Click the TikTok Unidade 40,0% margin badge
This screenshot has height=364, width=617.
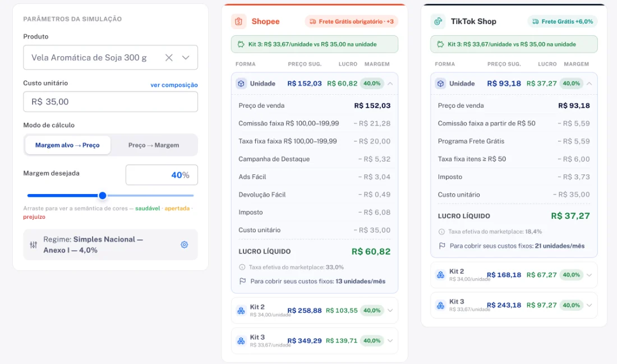[x=572, y=84]
